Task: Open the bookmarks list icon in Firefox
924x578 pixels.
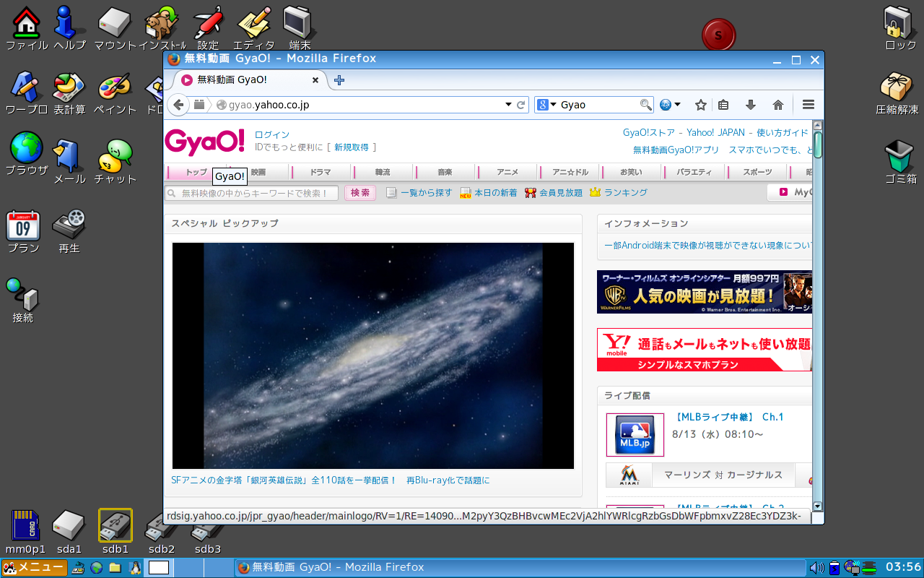Action: (x=723, y=105)
